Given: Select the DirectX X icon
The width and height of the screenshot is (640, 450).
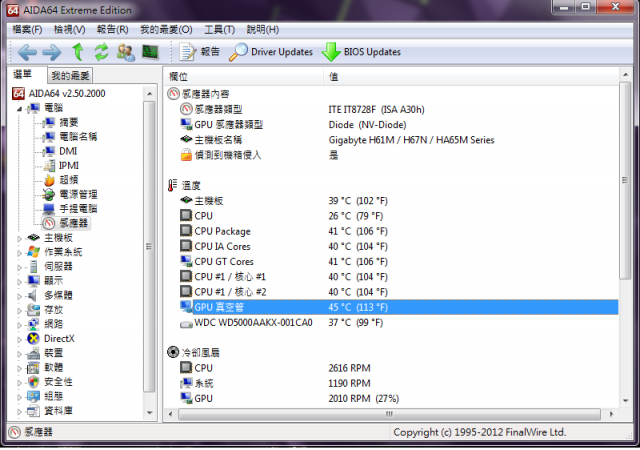Looking at the screenshot, I should pos(33,339).
